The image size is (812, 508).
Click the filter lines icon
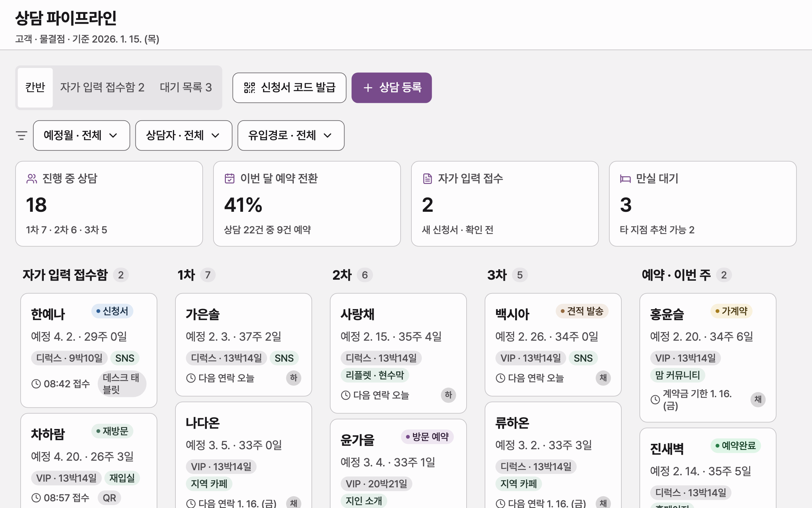point(22,135)
